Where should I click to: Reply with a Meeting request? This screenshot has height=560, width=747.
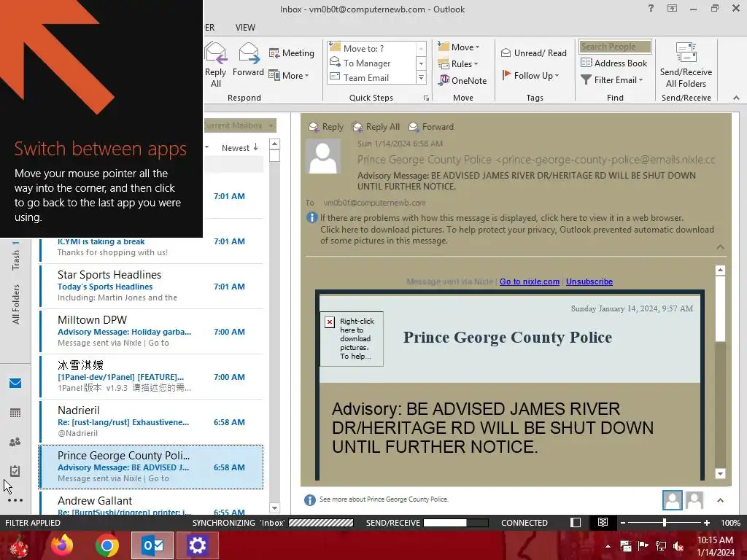[292, 52]
